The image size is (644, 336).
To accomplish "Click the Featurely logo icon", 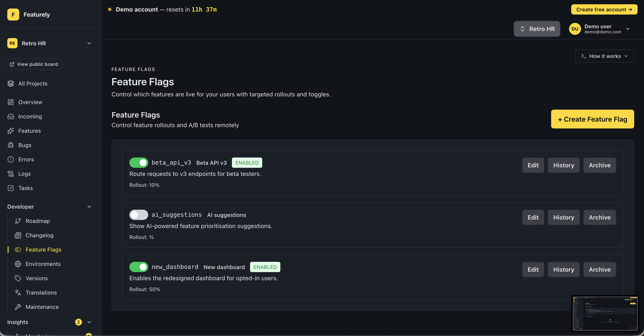I will click(x=13, y=15).
